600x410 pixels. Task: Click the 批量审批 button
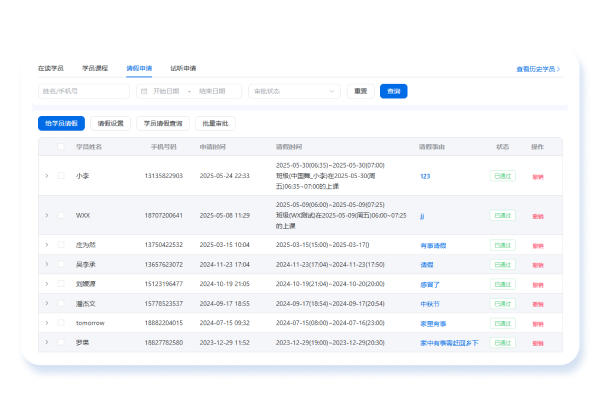click(x=215, y=124)
